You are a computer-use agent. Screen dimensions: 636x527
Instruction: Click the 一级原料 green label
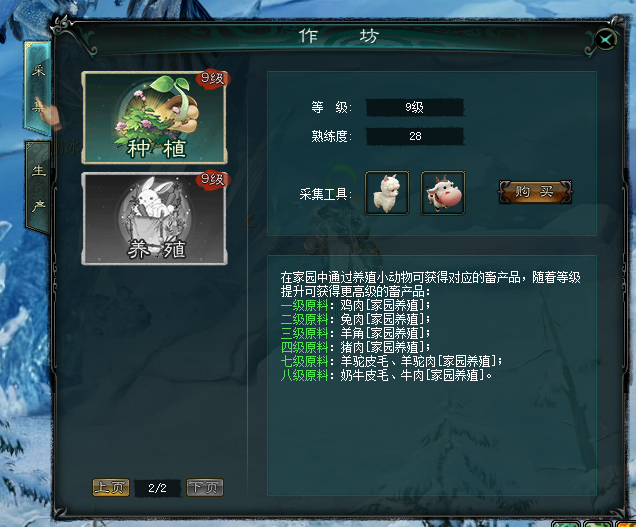[304, 305]
